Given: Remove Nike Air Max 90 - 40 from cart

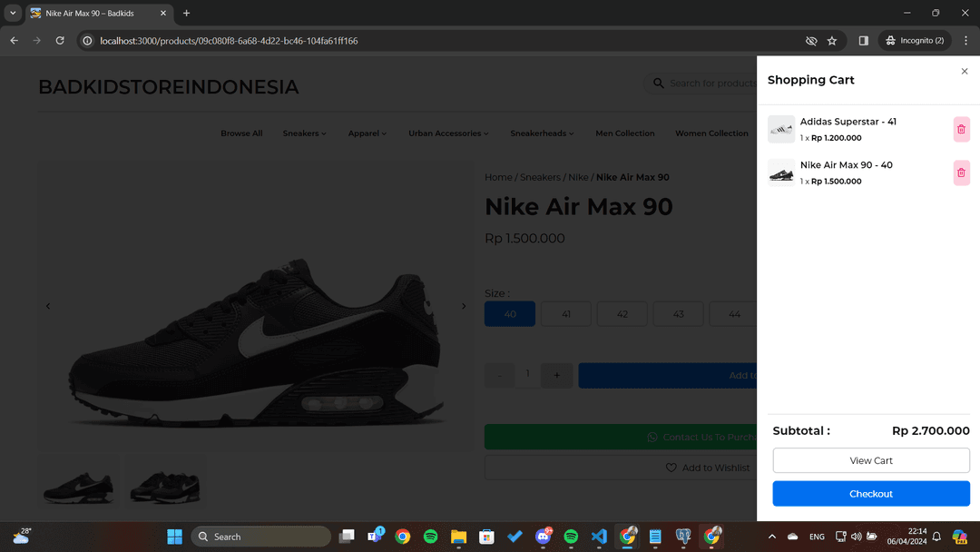Looking at the screenshot, I should coord(961,172).
